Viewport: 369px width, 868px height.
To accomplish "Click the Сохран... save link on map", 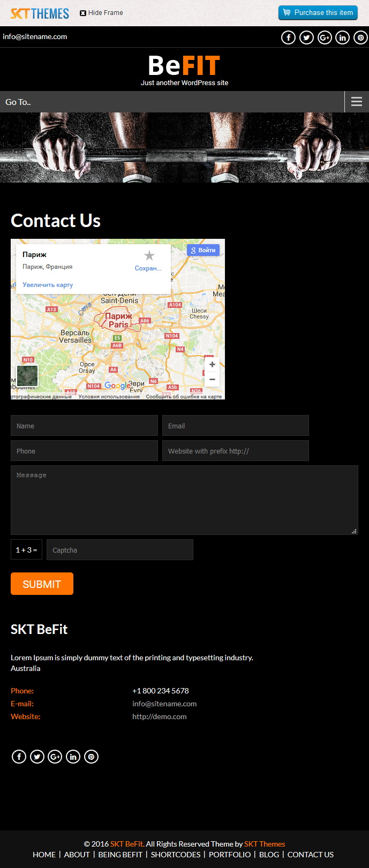I will pos(148,268).
